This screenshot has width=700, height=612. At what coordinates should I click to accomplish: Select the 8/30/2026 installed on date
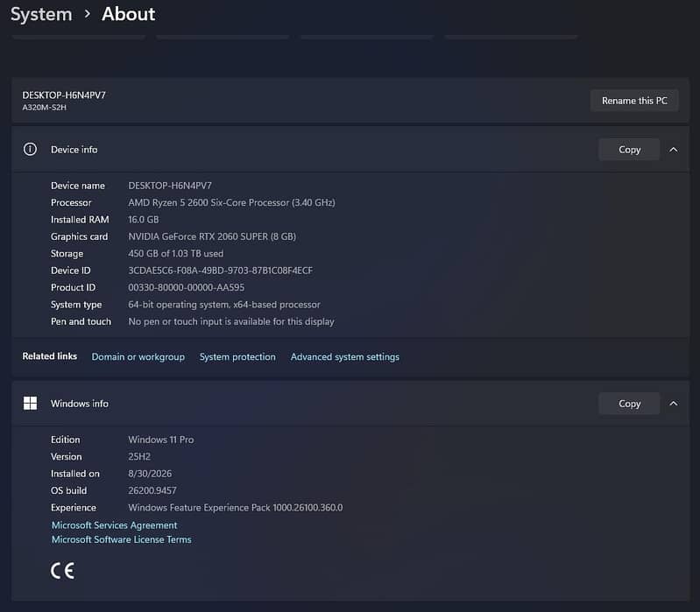(150, 474)
